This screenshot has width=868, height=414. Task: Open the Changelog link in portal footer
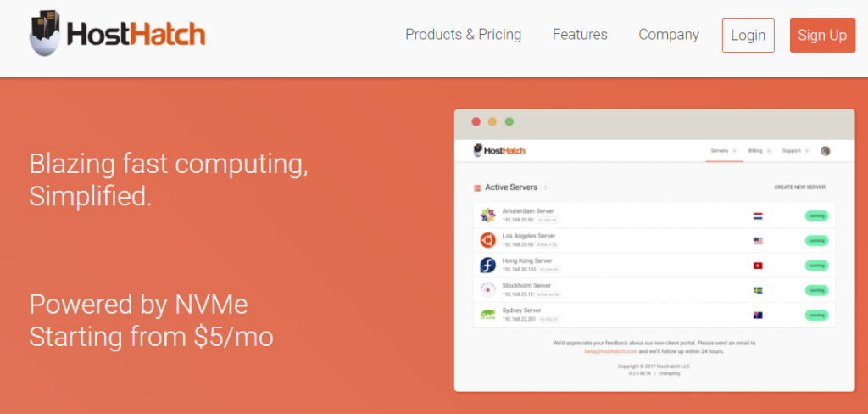[x=669, y=373]
